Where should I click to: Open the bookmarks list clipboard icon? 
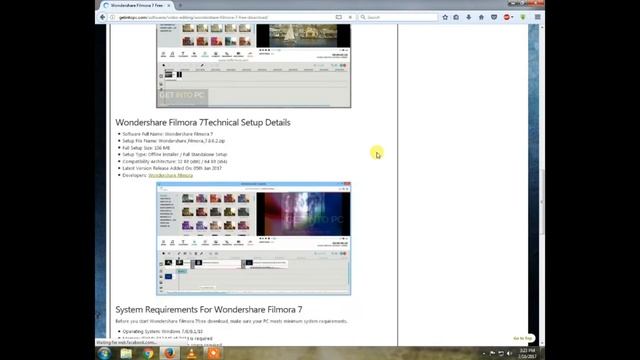(x=456, y=17)
